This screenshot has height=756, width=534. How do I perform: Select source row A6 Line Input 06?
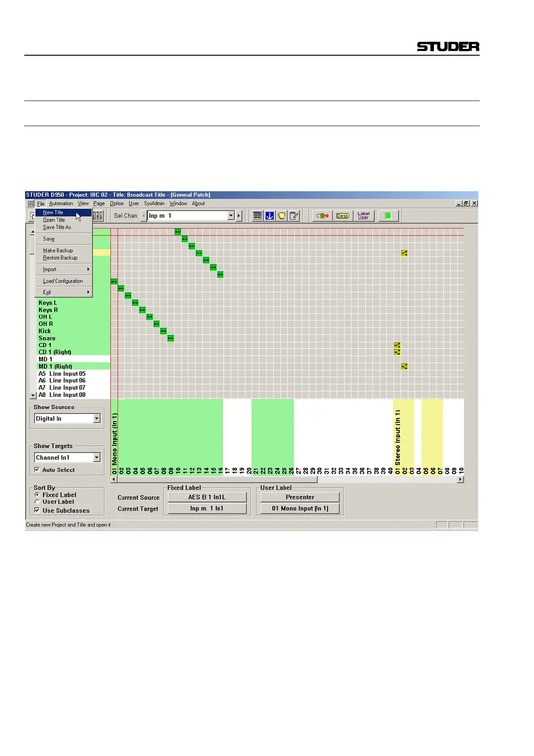point(74,381)
